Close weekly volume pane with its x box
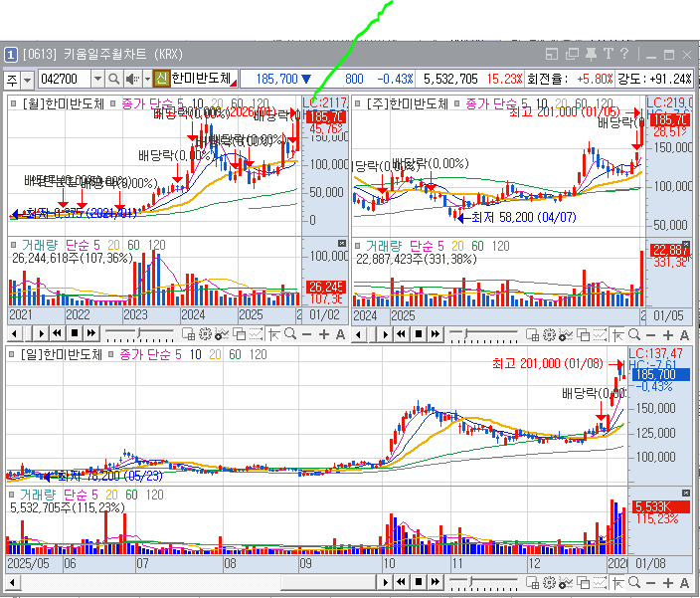The image size is (700, 598). [x=686, y=244]
